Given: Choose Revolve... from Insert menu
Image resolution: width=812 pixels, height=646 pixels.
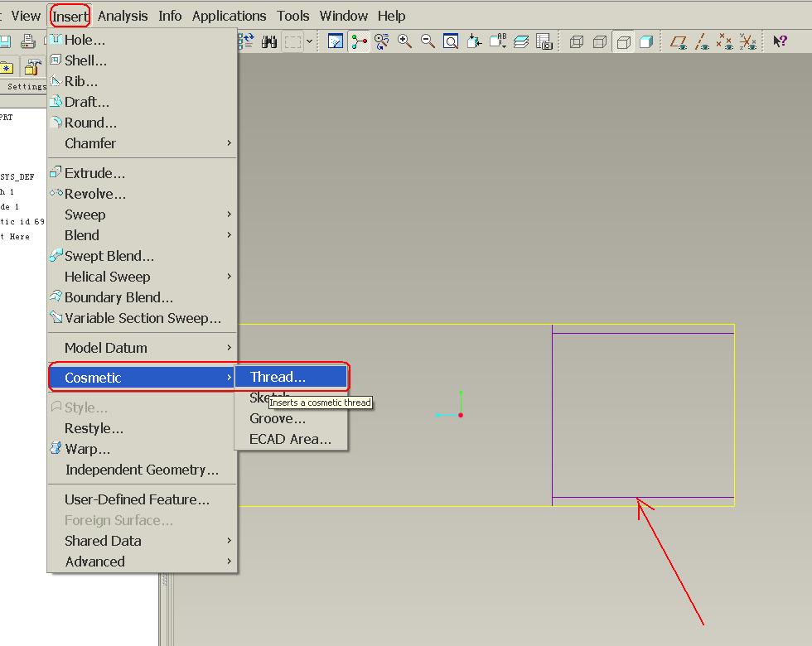Looking at the screenshot, I should pyautogui.click(x=142, y=194).
